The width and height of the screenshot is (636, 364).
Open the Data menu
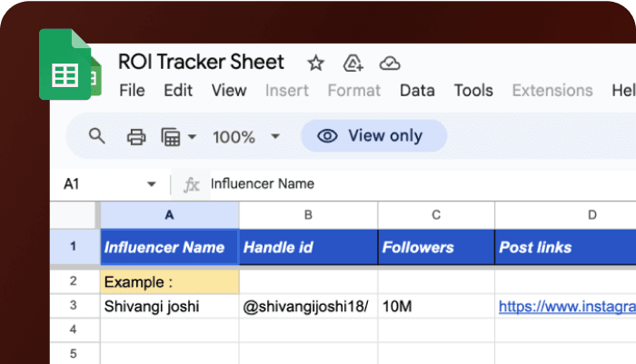(x=417, y=91)
